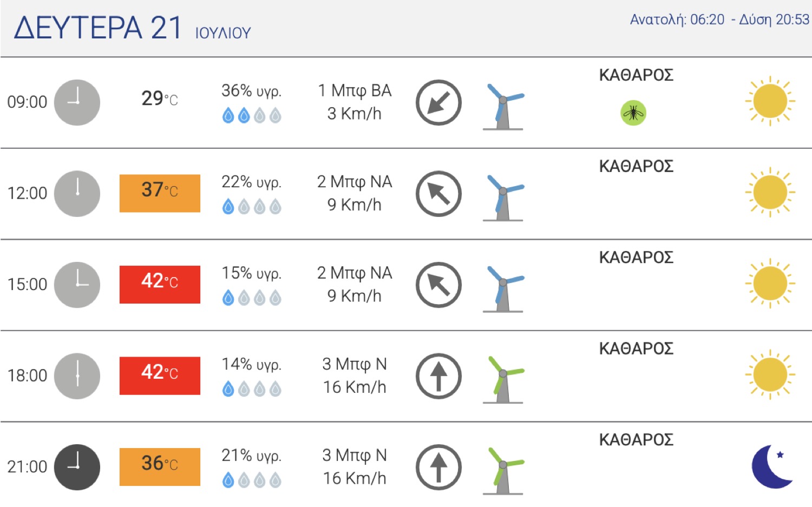Click the sun icon for 15:00
The image size is (812, 507).
(x=770, y=284)
